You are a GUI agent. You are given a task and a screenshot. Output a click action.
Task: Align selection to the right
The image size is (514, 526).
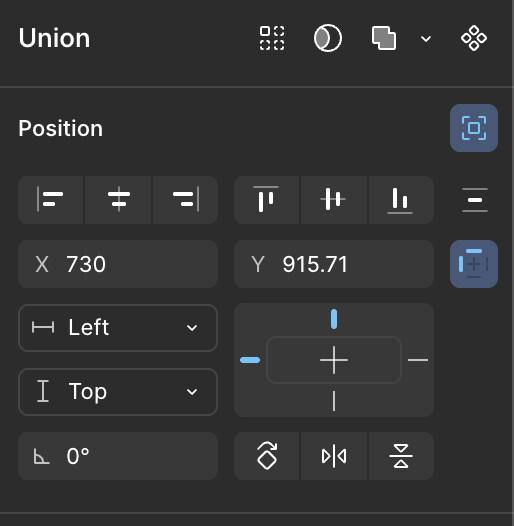coord(186,200)
